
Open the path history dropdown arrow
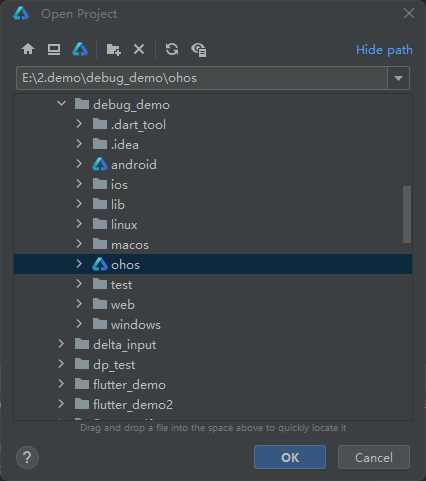[x=398, y=78]
